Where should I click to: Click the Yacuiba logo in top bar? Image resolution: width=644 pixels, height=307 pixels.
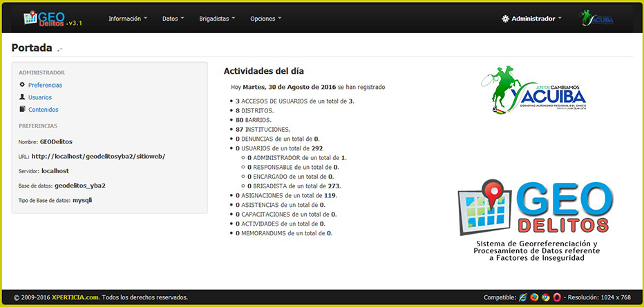[596, 18]
